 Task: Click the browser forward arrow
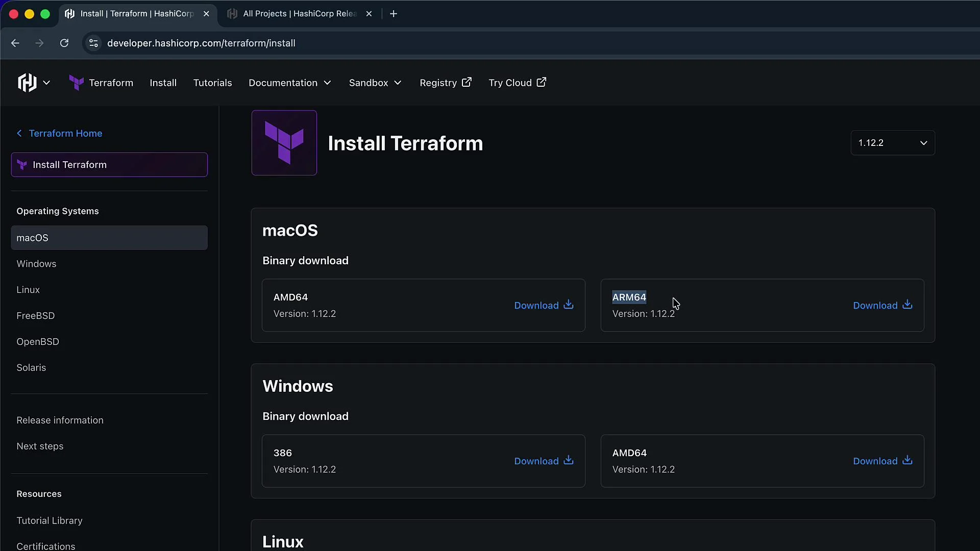[x=39, y=43]
